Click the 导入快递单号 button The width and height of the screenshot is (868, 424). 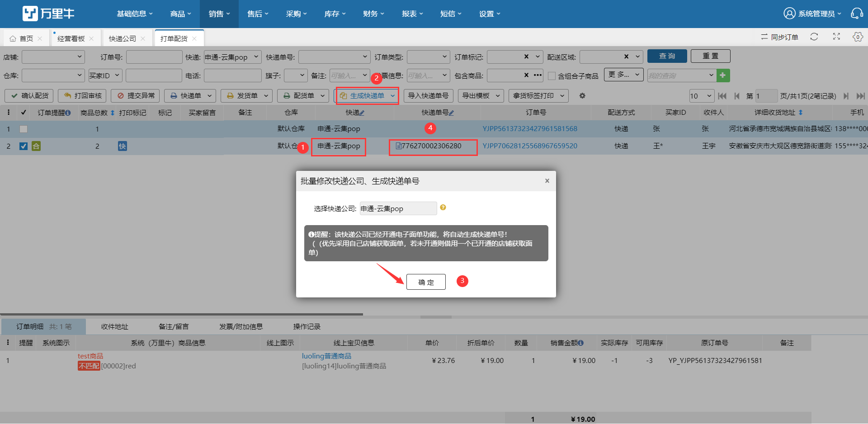pos(428,96)
